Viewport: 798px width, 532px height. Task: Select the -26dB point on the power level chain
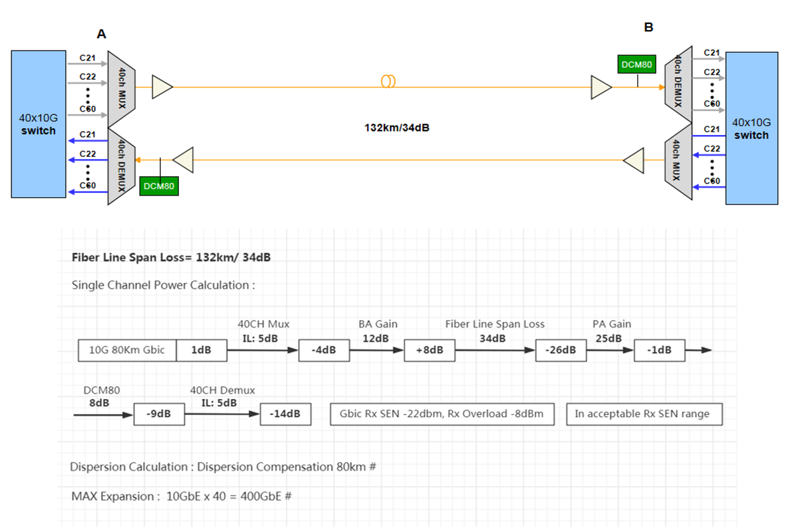pyautogui.click(x=561, y=350)
